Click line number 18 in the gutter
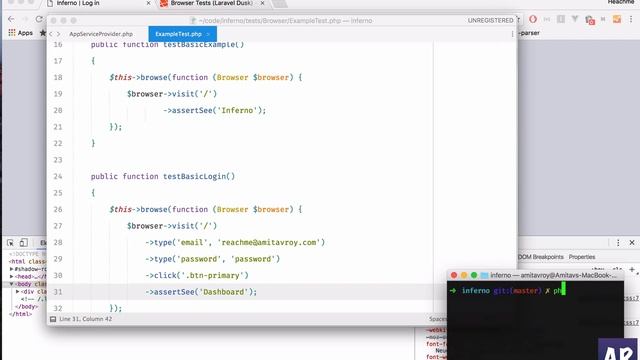This screenshot has width=640, height=360. pyautogui.click(x=58, y=77)
